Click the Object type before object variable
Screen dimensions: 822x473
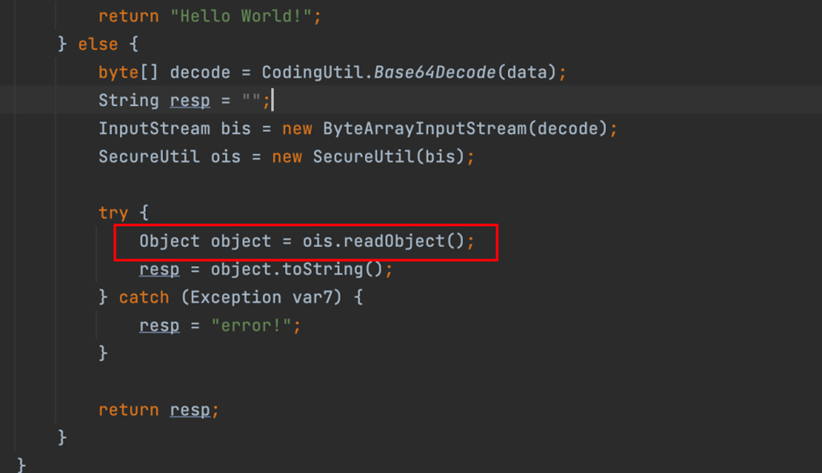click(x=169, y=241)
